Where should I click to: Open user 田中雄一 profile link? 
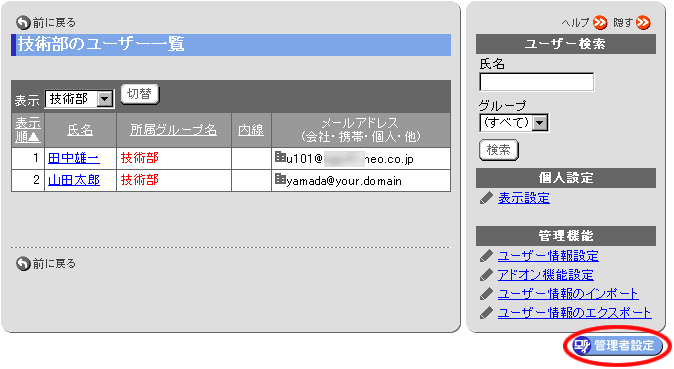pos(74,158)
